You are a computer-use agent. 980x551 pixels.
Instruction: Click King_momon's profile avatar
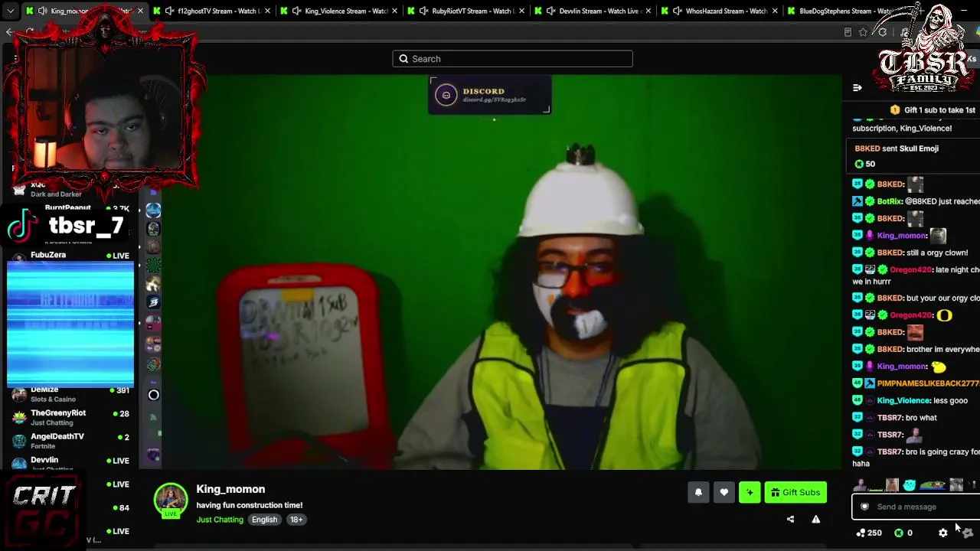170,500
